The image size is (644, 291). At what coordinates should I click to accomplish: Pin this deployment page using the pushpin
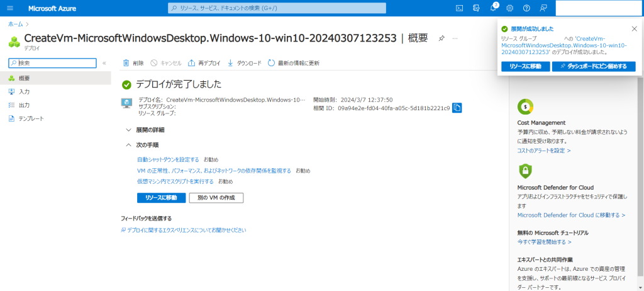pos(441,38)
